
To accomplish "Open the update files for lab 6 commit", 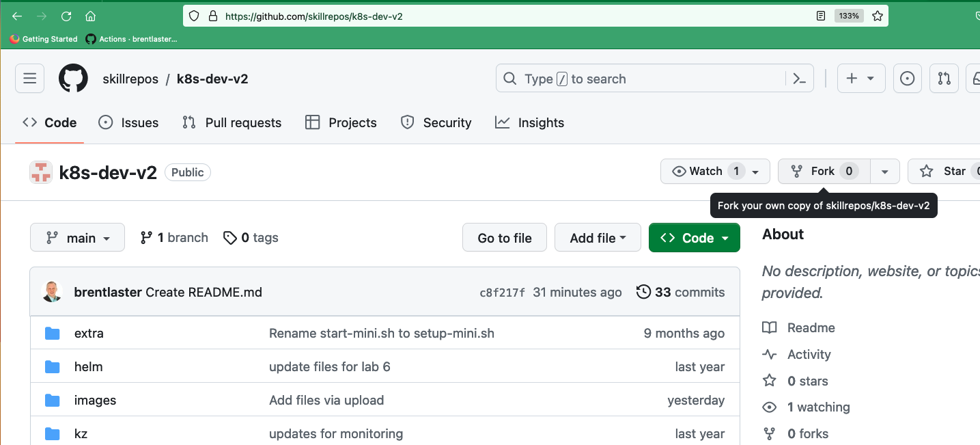I will [330, 366].
